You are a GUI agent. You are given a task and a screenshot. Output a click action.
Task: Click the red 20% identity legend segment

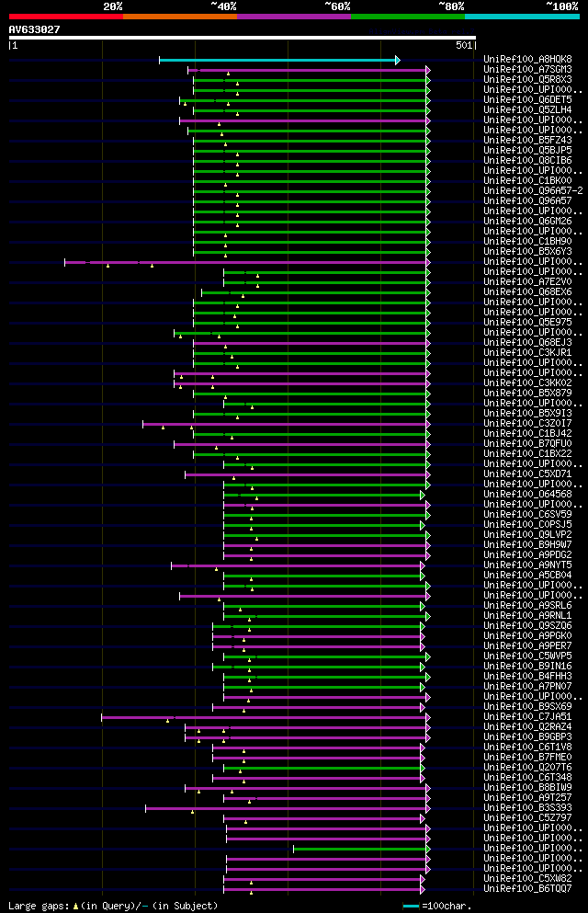coord(66,17)
